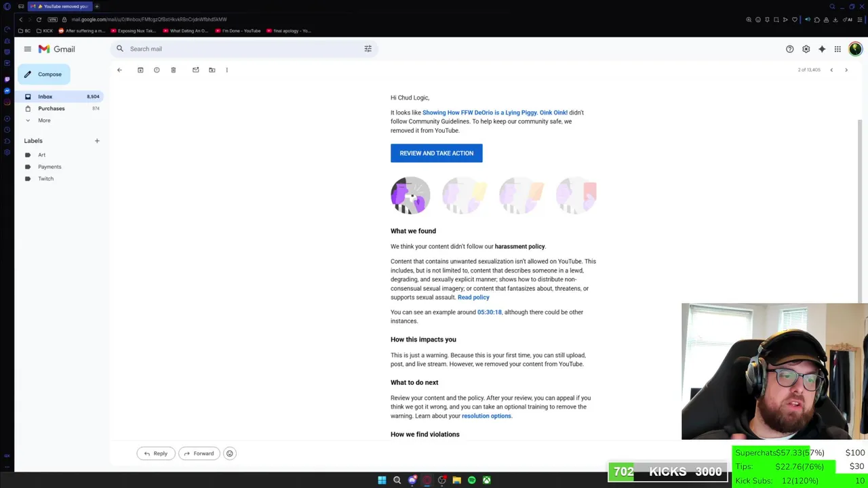
Task: Open the Purchases category
Action: pos(61,108)
